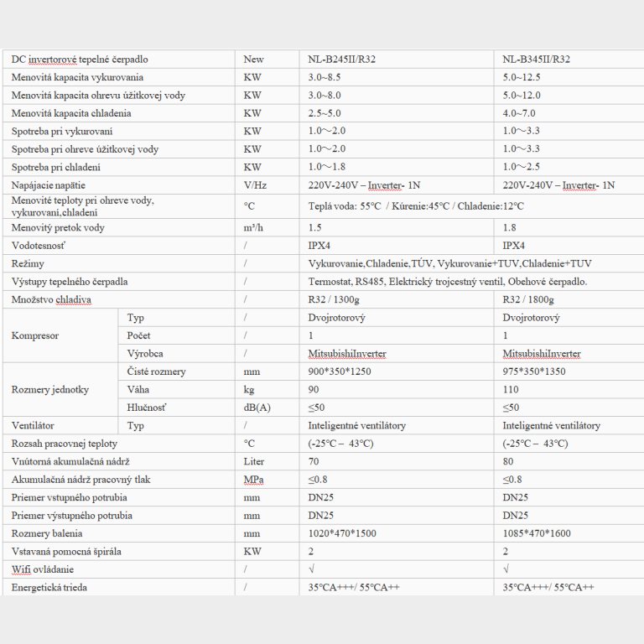This screenshot has height=644, width=644.
Task: Select the 'Teplá voda: 55°C' temperatures cell
Action: (472, 206)
